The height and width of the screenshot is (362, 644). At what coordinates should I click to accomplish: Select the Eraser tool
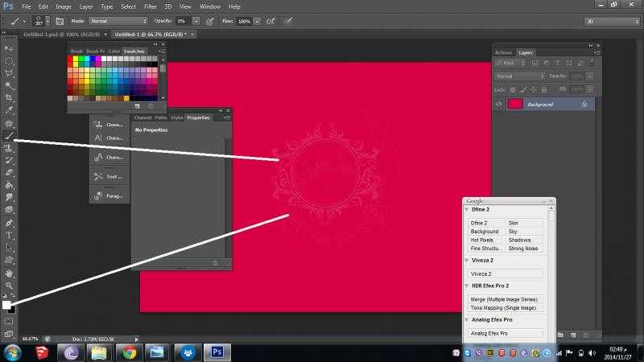(9, 172)
